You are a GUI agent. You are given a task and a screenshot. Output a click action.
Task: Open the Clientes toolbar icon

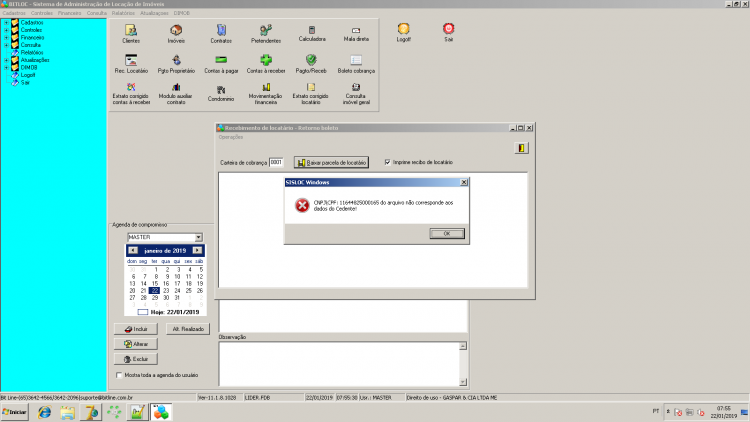(x=131, y=34)
